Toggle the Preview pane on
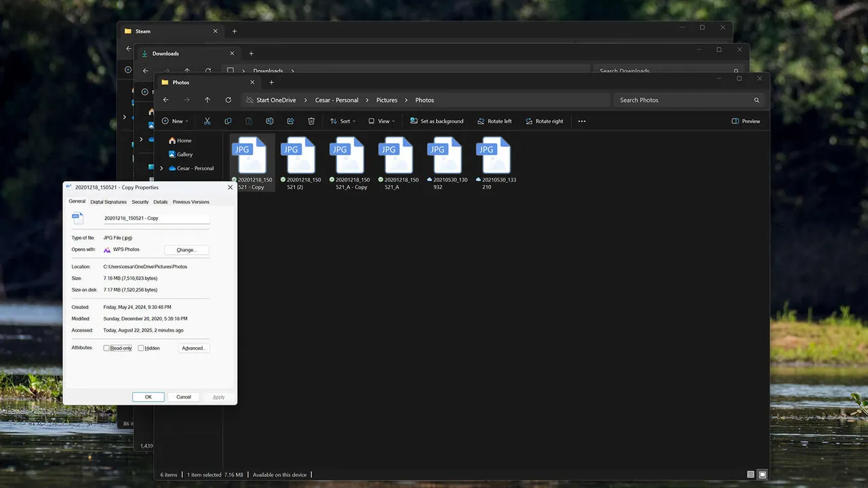 [745, 121]
